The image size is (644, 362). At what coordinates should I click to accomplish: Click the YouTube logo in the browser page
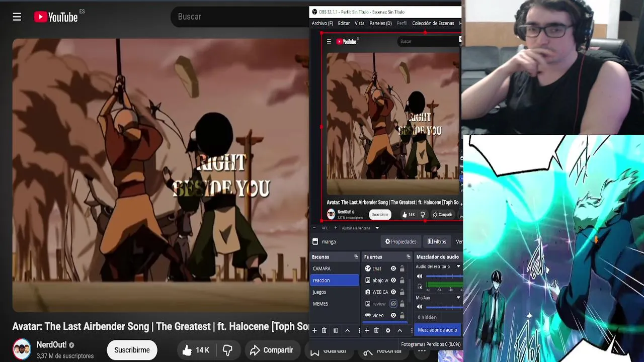click(56, 17)
